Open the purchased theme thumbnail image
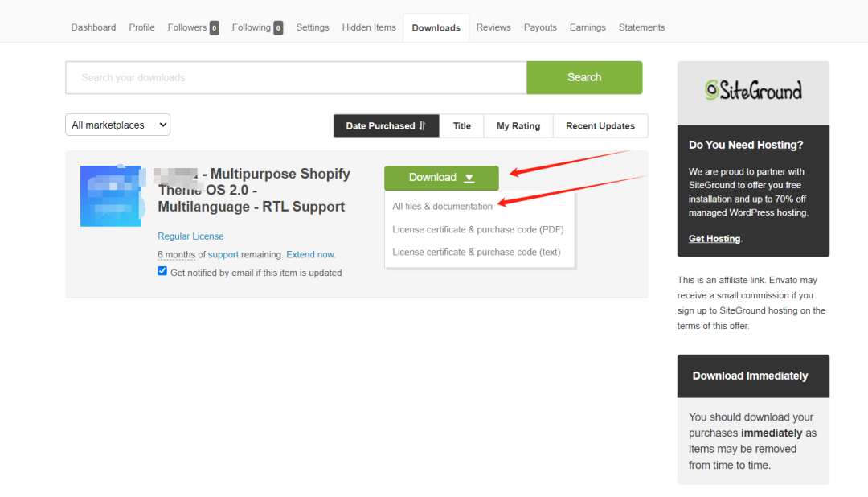Screen dimensions: 868x497 [111, 195]
